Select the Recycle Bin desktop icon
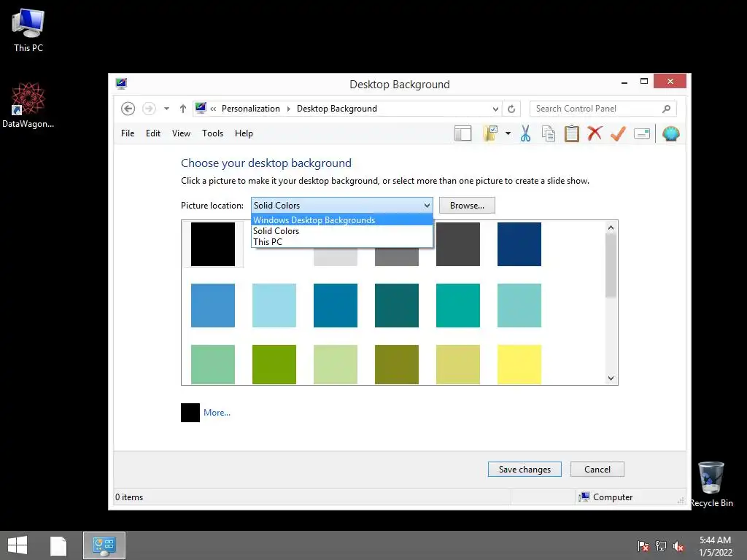This screenshot has height=560, width=747. (x=711, y=484)
